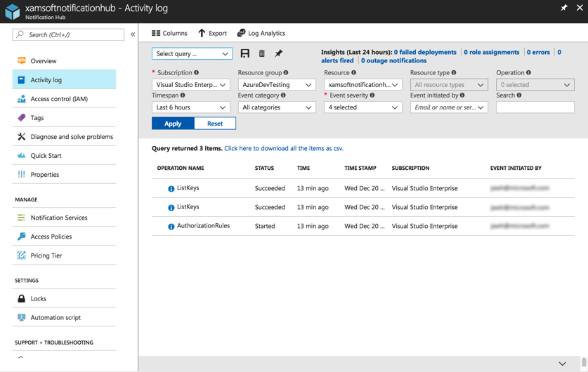Click the delete query trash icon
The image size is (588, 372).
coord(262,53)
